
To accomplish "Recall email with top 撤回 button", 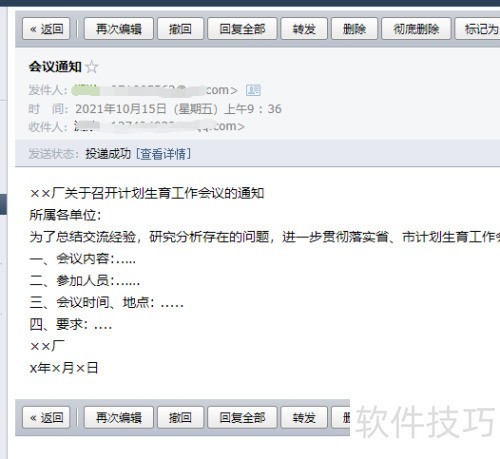I will pos(180,29).
